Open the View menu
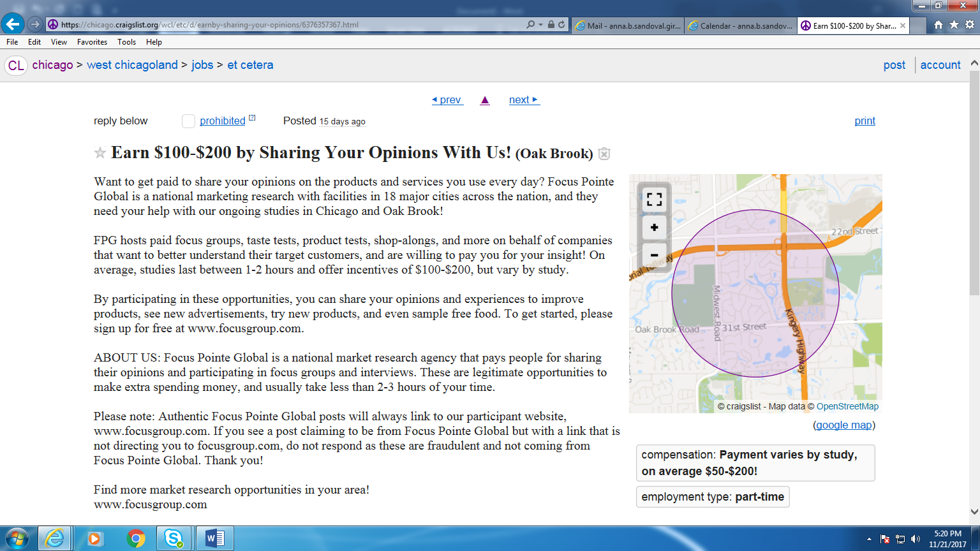The height and width of the screenshot is (551, 980). 59,42
